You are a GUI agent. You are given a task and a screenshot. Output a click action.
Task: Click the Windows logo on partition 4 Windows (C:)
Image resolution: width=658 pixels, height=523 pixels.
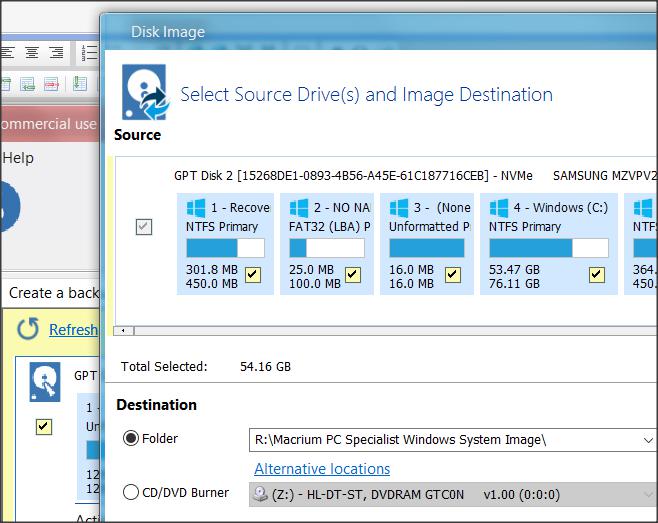click(x=499, y=208)
